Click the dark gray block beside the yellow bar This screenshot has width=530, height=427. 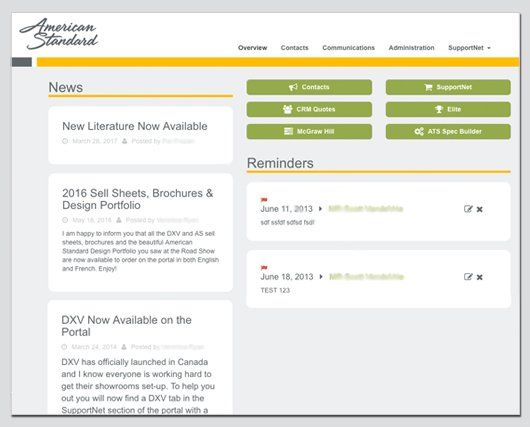pos(22,62)
